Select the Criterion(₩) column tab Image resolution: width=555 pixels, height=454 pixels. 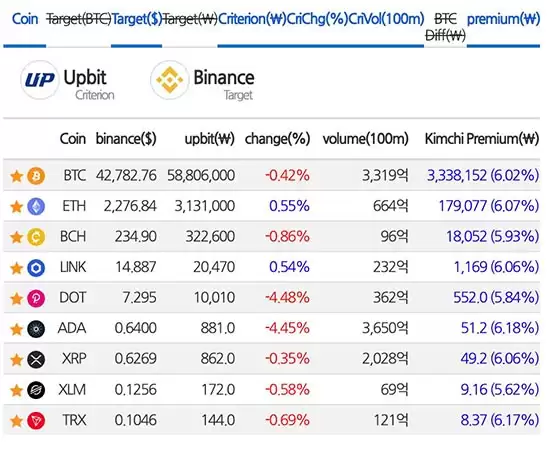pyautogui.click(x=252, y=19)
